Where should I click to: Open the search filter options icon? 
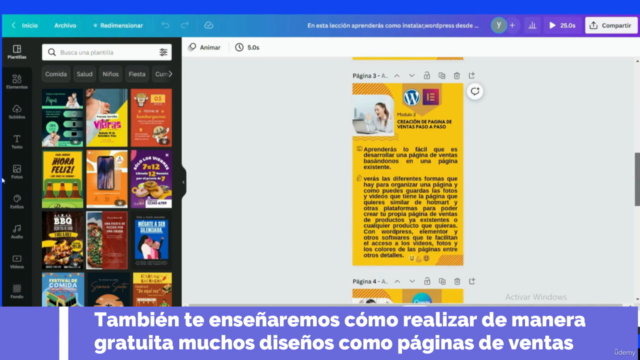pyautogui.click(x=163, y=52)
